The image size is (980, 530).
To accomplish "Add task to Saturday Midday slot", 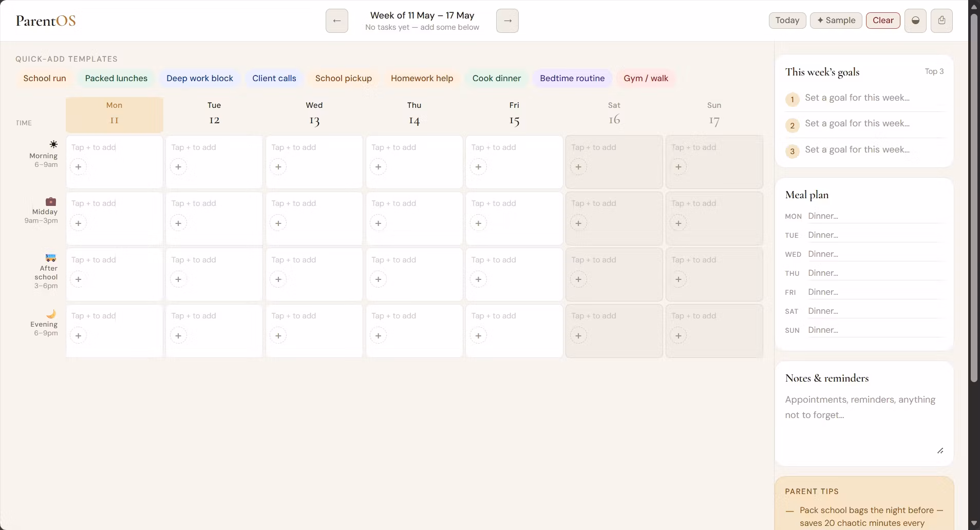I will [x=578, y=223].
